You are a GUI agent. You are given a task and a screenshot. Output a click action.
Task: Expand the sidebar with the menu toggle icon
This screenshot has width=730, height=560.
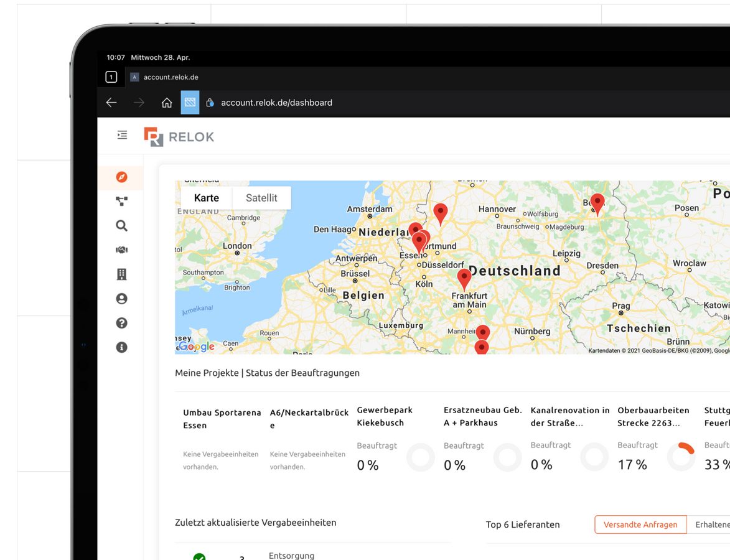point(122,135)
